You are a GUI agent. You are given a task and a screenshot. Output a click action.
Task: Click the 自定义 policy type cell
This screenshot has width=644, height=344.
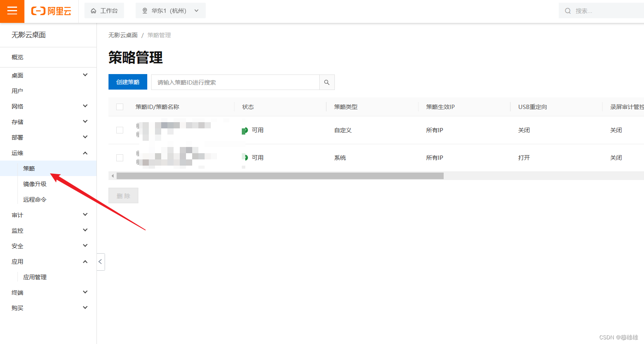[343, 130]
